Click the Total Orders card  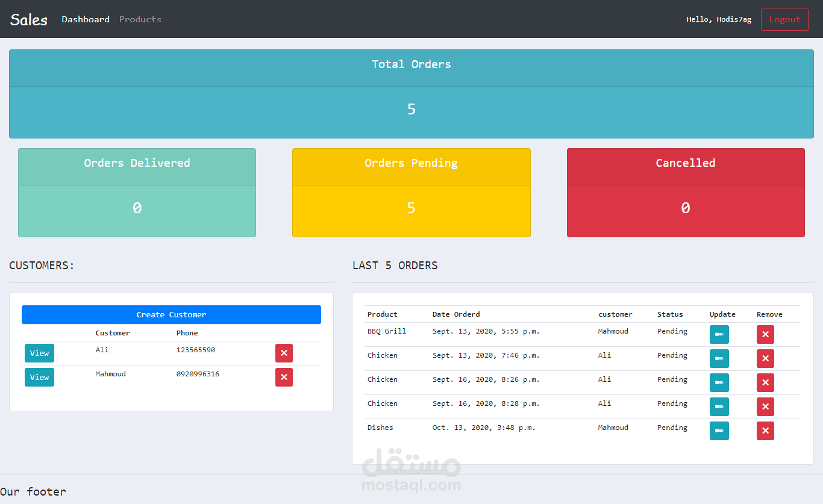tap(411, 94)
